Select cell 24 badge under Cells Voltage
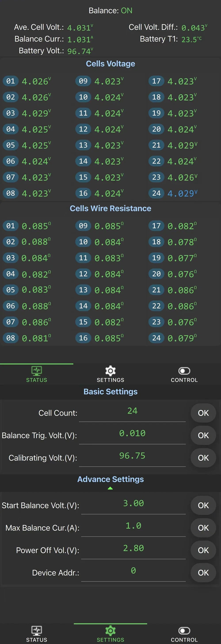Viewport: 221px width, 644px height. tap(156, 193)
